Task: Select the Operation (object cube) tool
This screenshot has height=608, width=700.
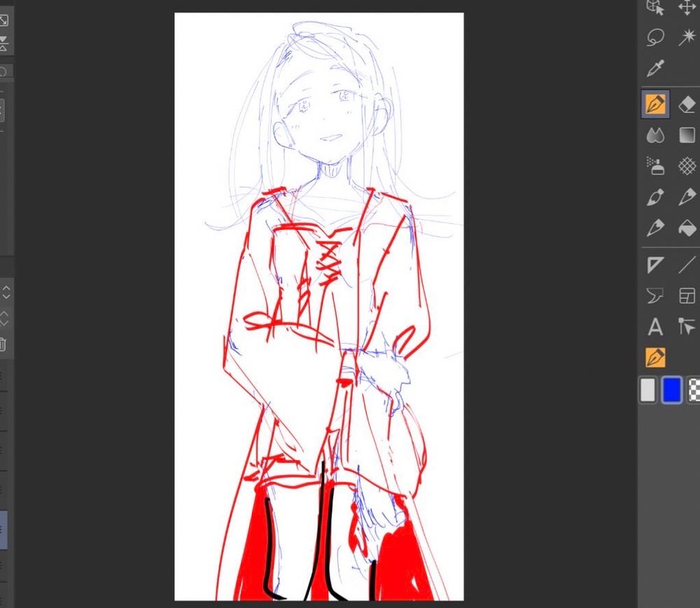Action: [x=655, y=8]
